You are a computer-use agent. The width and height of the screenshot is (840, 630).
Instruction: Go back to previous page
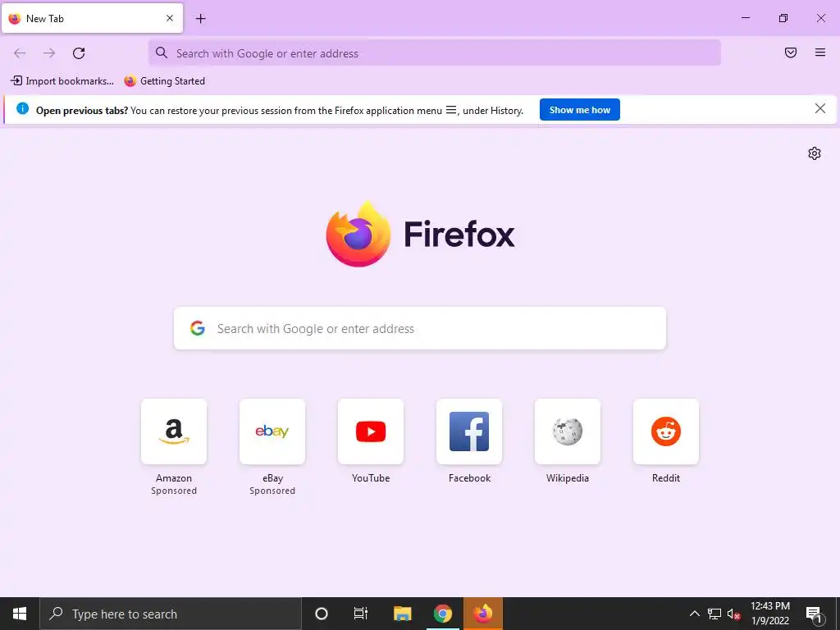tap(20, 53)
